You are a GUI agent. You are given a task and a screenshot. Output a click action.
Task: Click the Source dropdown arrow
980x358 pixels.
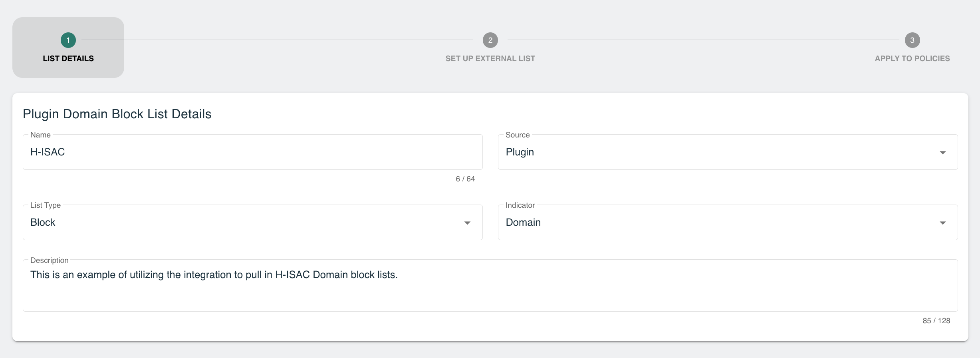(x=942, y=153)
